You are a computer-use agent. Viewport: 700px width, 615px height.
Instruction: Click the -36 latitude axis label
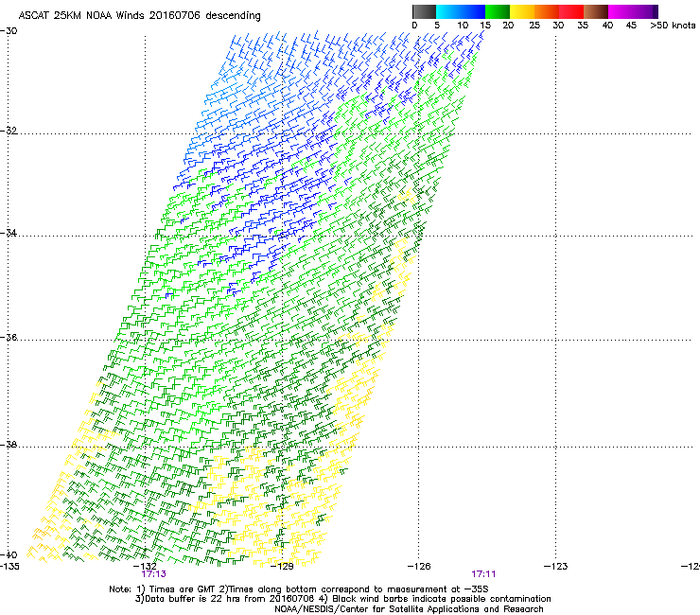tap(9, 337)
